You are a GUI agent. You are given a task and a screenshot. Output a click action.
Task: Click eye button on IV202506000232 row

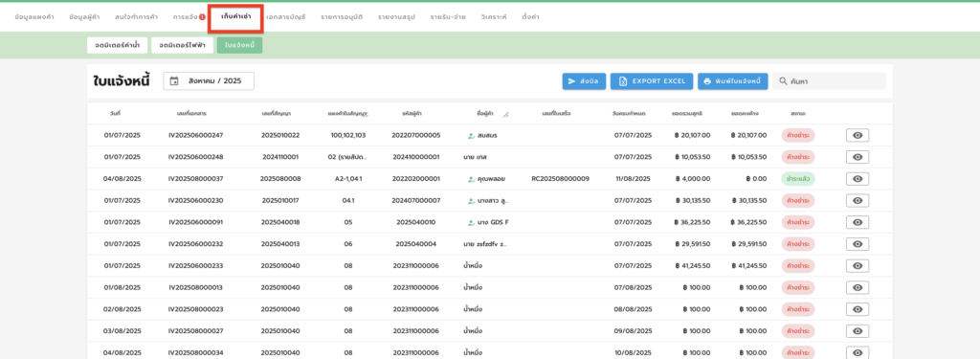(857, 244)
